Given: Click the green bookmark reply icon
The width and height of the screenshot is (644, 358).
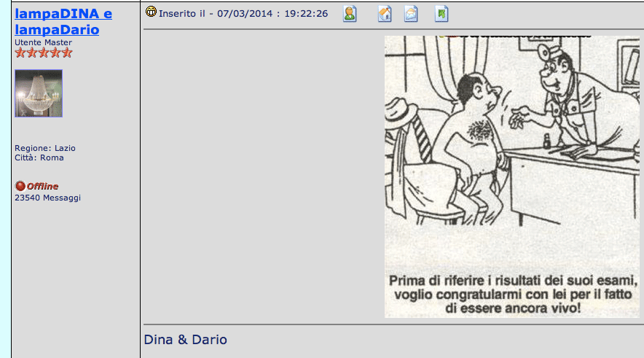Looking at the screenshot, I should click(441, 14).
